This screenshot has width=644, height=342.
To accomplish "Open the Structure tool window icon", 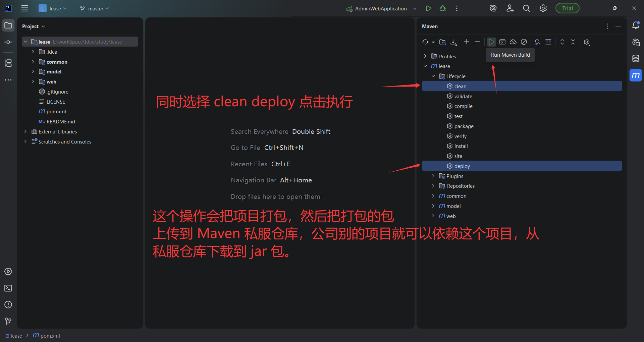I will (x=8, y=63).
